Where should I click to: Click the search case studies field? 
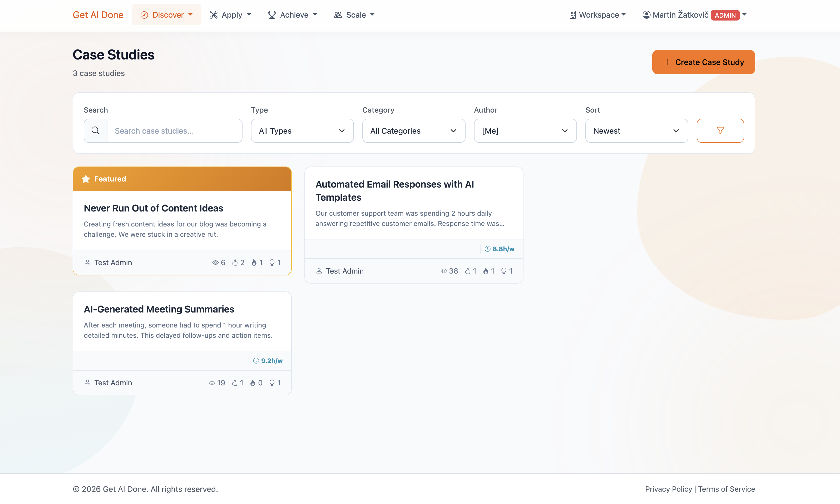tap(174, 131)
